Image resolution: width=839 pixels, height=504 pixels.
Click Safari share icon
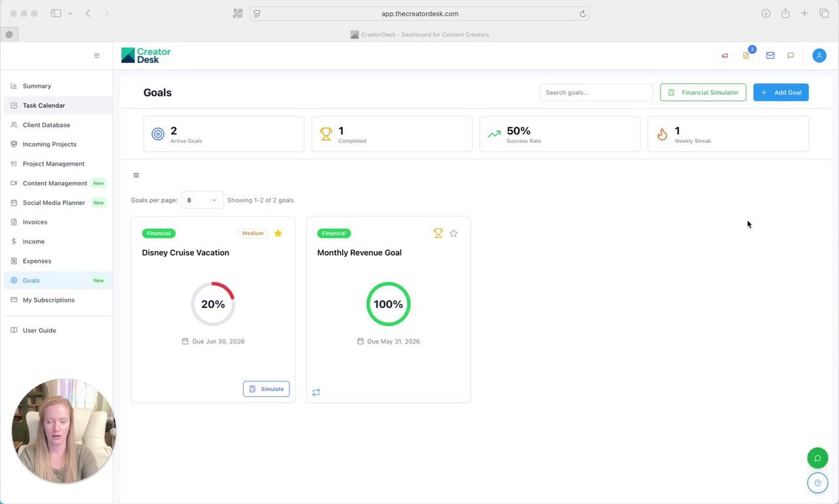[x=785, y=13]
